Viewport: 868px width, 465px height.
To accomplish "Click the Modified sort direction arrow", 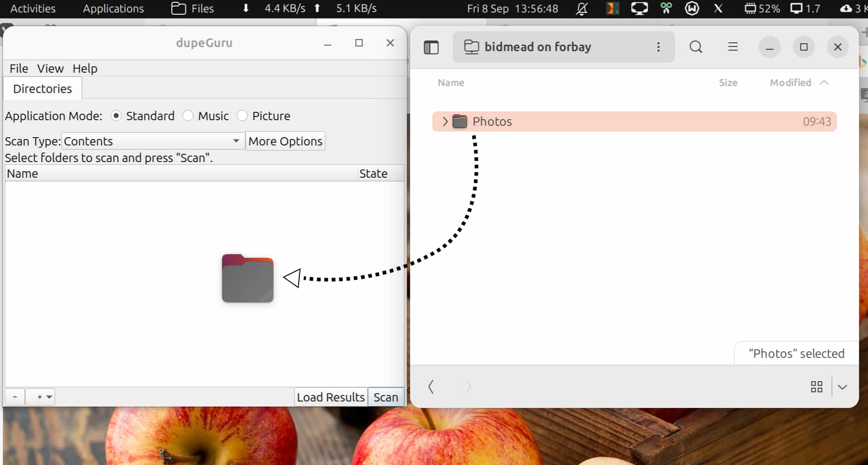I will pyautogui.click(x=824, y=83).
